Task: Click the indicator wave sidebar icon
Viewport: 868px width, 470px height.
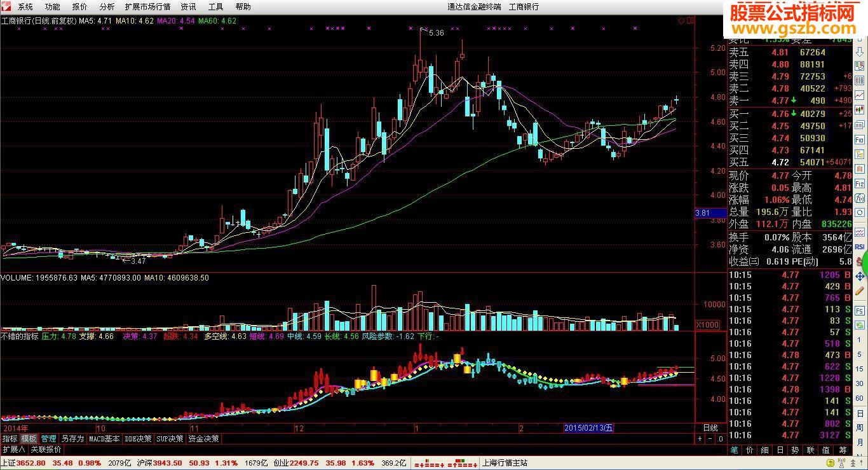Action: (860, 233)
